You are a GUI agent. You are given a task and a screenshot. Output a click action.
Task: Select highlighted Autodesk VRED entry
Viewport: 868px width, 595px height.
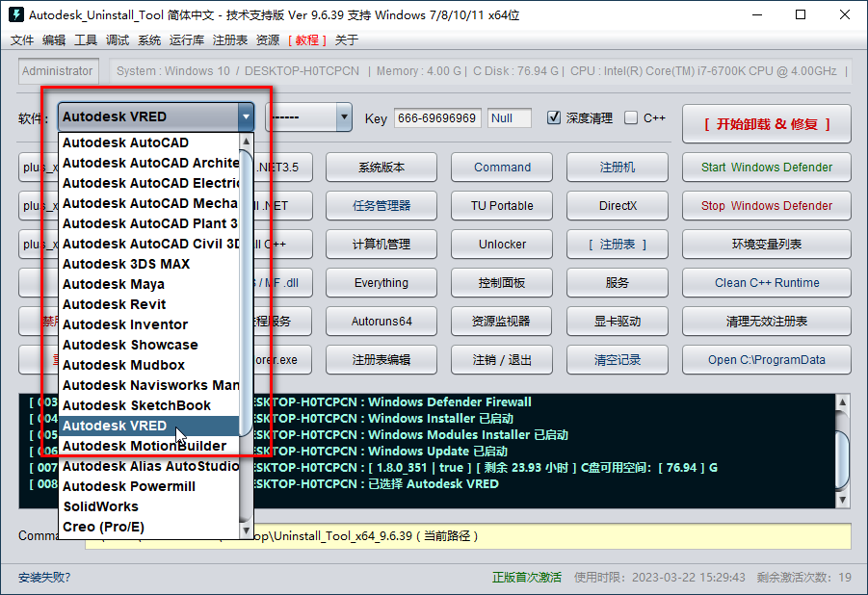(x=149, y=426)
